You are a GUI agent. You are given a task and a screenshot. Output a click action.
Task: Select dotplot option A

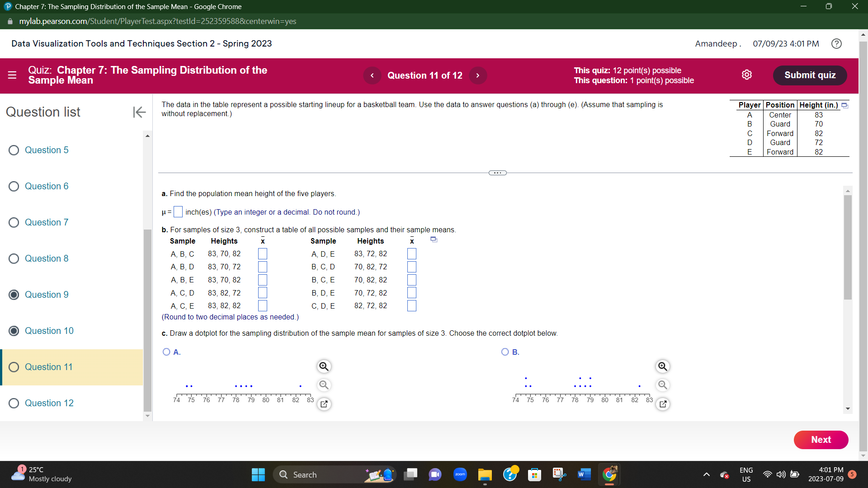coord(166,352)
